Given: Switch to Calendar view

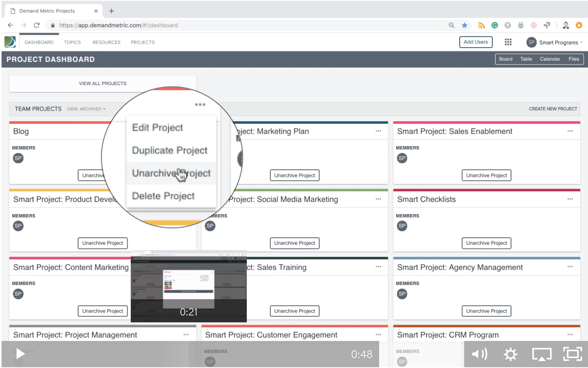Looking at the screenshot, I should point(550,59).
